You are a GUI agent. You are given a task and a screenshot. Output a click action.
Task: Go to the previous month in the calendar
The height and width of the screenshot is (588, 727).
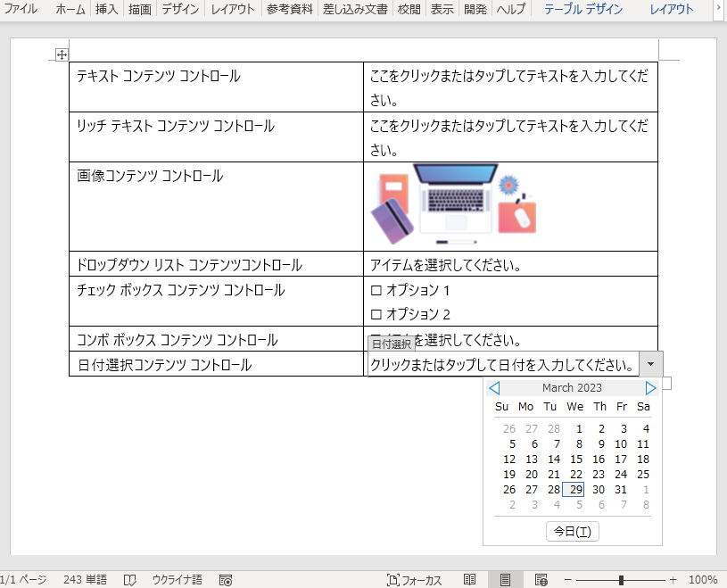tap(493, 387)
